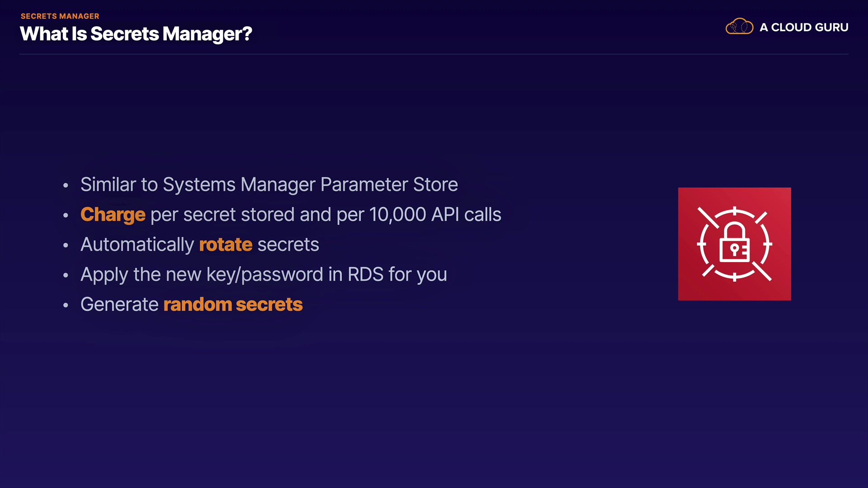Click the orange highlighted word "rotate"
The width and height of the screenshot is (868, 488).
pyautogui.click(x=226, y=244)
